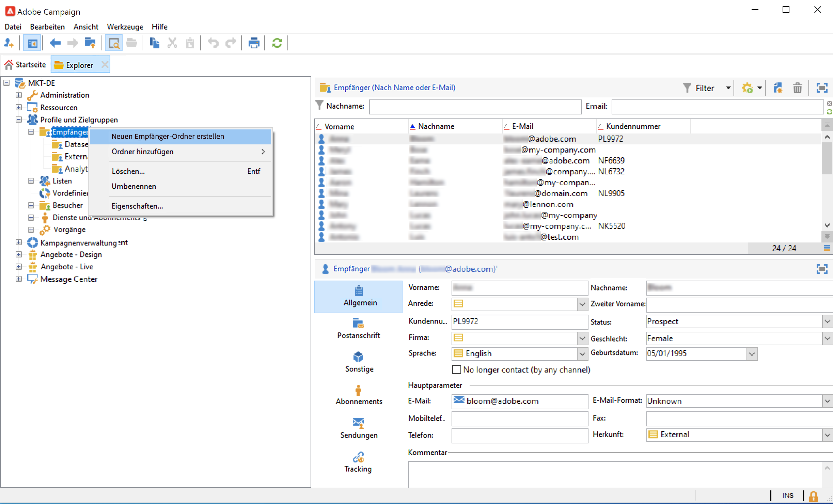
Task: Click the trash delete icon above recipient list
Action: coord(797,88)
